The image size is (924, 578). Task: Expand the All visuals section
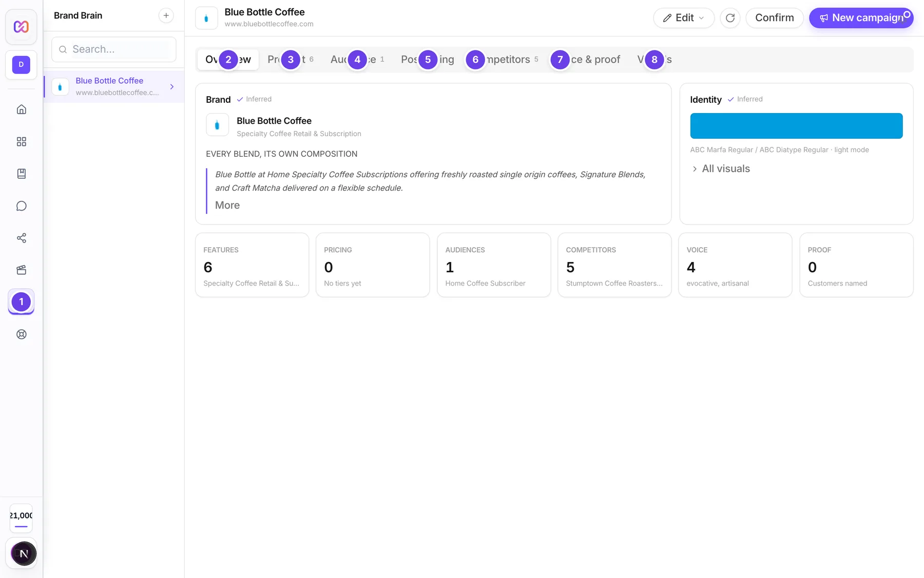[x=721, y=169]
